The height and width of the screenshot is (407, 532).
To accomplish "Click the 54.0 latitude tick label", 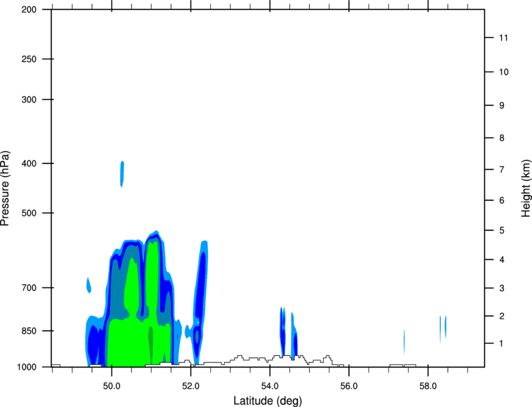I will tap(270, 386).
